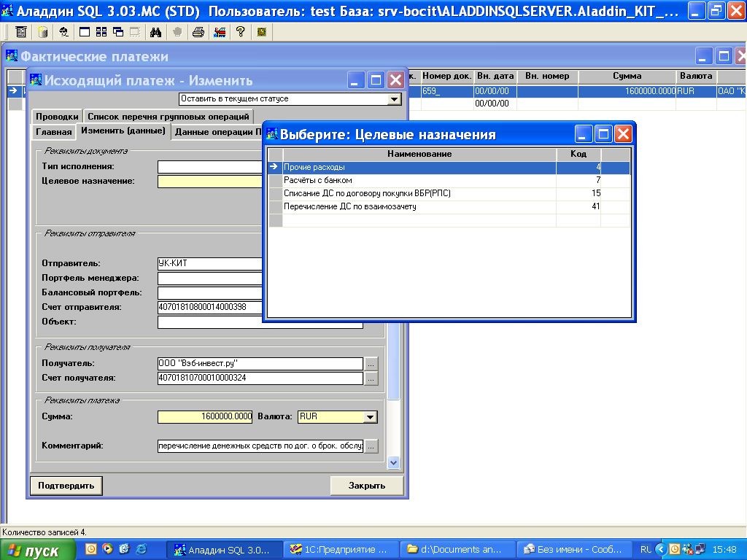The width and height of the screenshot is (747, 560).
Task: Click the Вн. номер column header
Action: pos(547,76)
